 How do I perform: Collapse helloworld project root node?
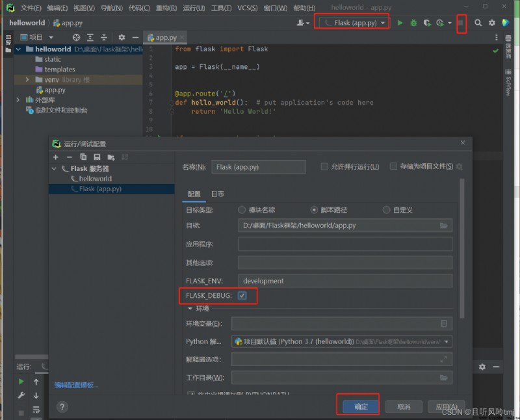pyautogui.click(x=18, y=49)
